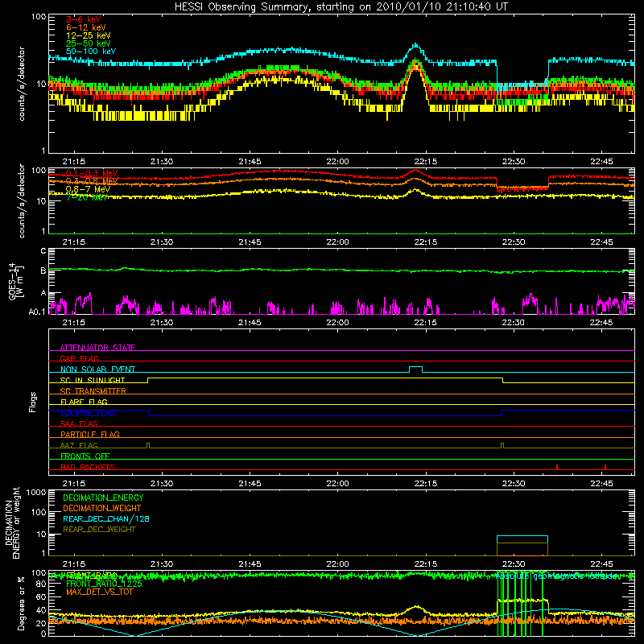Viewport: 644px width, 644px height.
Task: Click the Degrees or % axis title
Action: coord(21,603)
